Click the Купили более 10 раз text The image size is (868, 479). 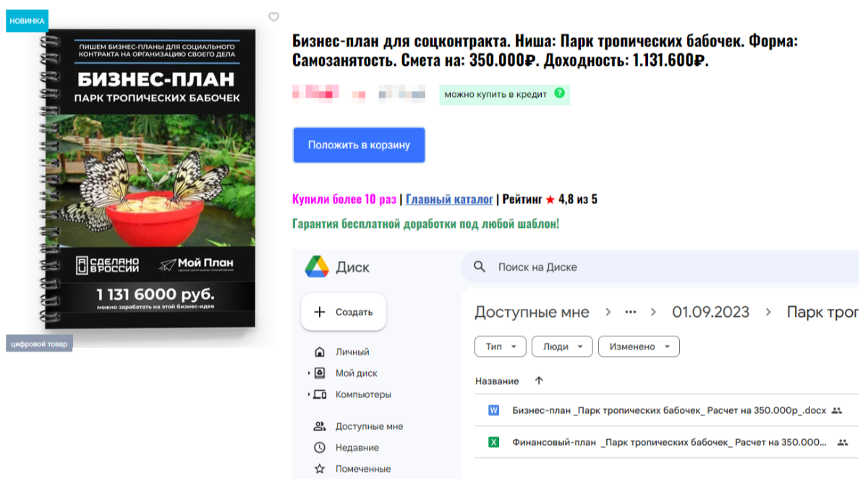[344, 200]
